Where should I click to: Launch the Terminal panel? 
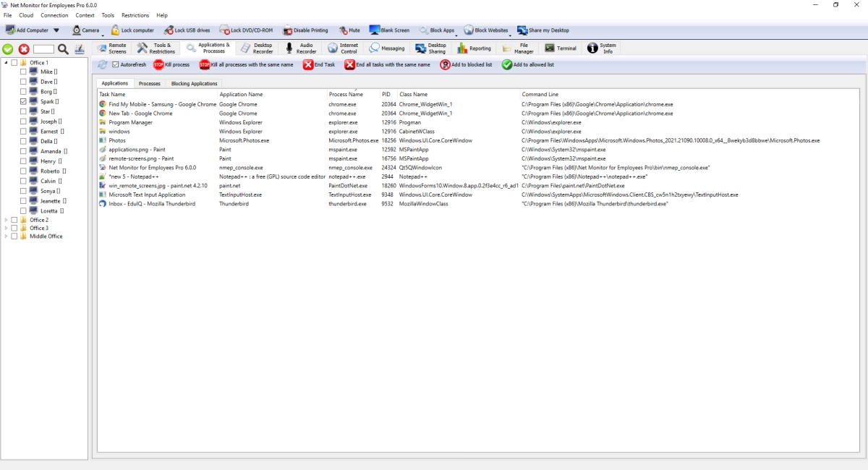563,48
